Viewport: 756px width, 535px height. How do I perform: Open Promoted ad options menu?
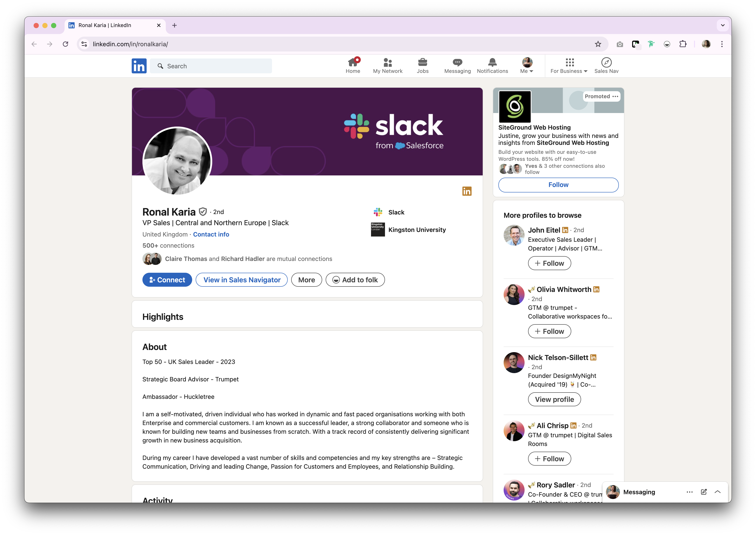(615, 96)
